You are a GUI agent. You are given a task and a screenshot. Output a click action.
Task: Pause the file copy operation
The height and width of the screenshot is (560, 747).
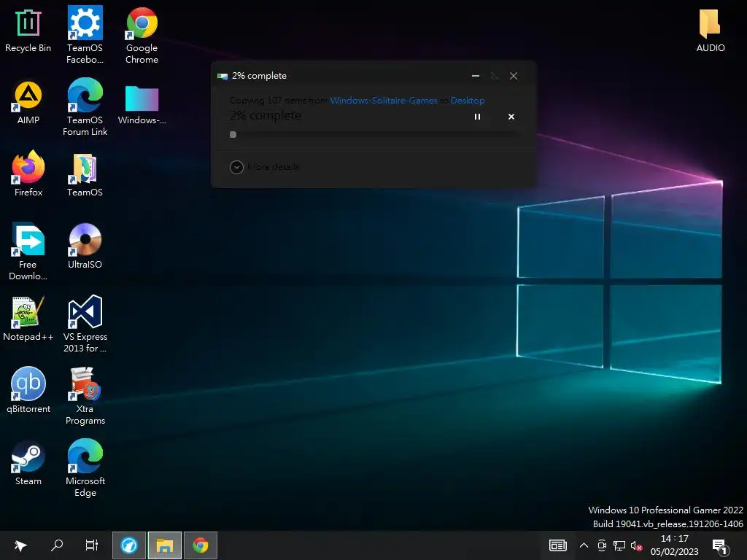tap(477, 117)
